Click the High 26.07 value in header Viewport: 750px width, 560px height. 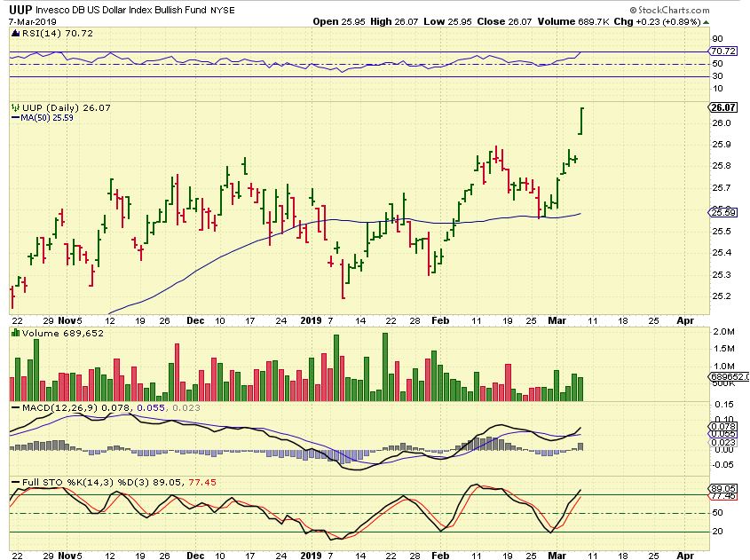pos(394,22)
